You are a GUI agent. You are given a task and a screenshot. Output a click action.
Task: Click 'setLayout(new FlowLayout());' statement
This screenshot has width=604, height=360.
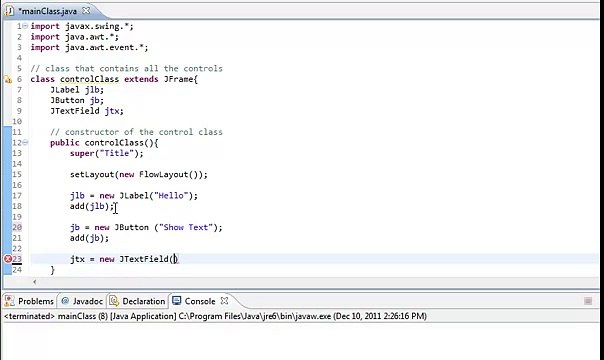139,174
